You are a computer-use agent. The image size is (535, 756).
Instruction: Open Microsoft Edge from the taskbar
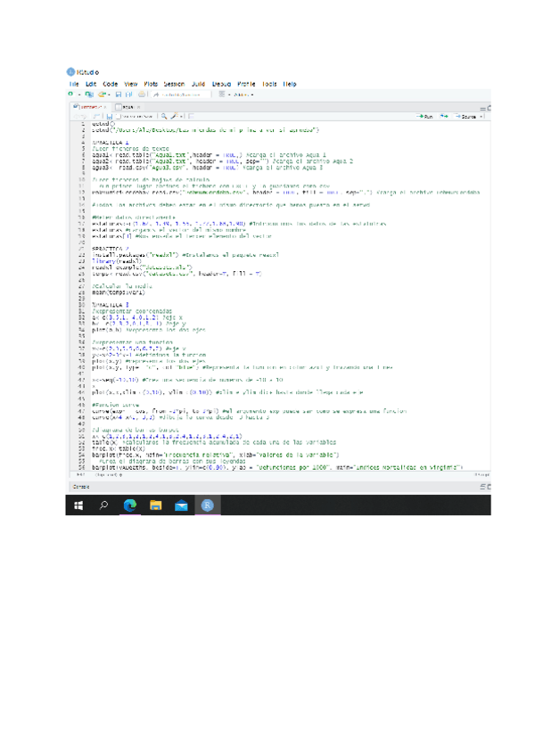pyautogui.click(x=129, y=505)
